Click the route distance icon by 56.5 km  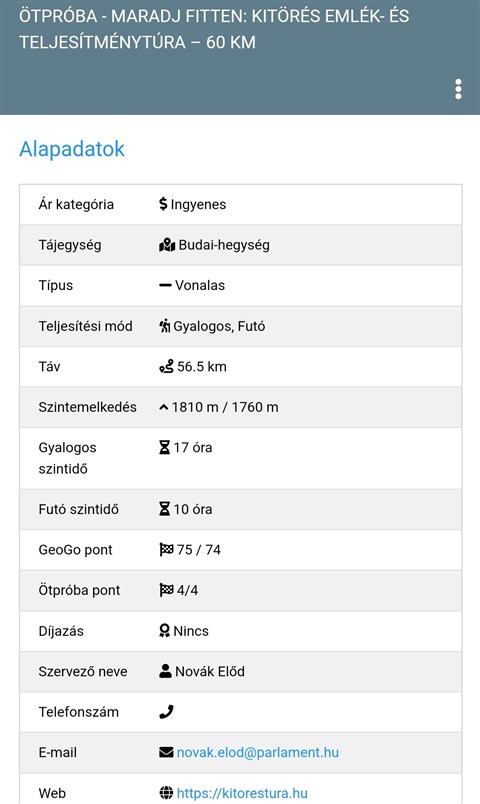[166, 367]
